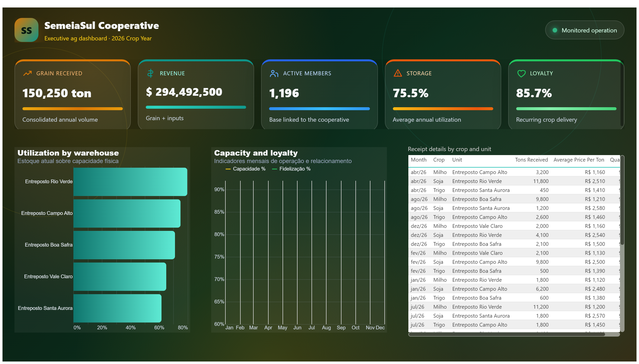This screenshot has height=364, width=639.
Task: Click the Fidelização % legend entry
Action: (291, 169)
